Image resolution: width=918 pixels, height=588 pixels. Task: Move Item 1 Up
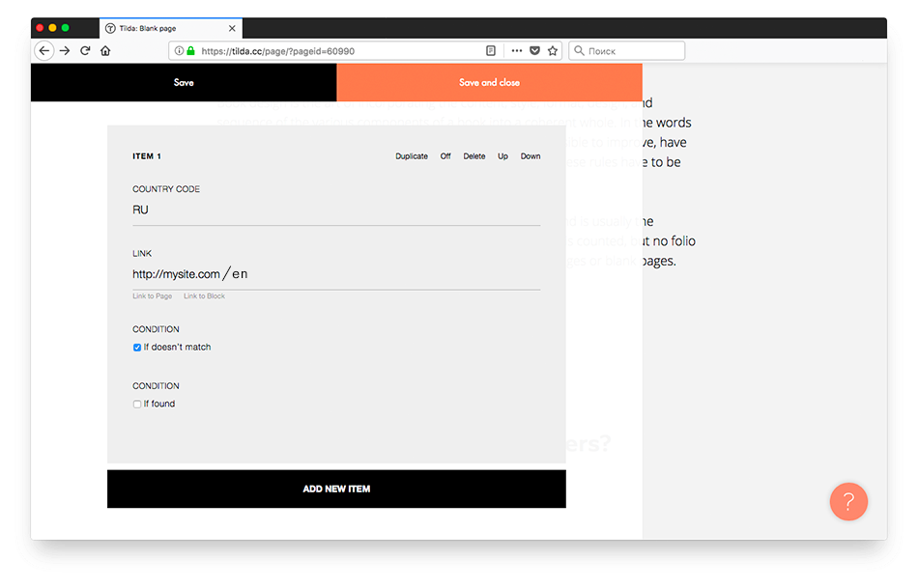pyautogui.click(x=502, y=156)
